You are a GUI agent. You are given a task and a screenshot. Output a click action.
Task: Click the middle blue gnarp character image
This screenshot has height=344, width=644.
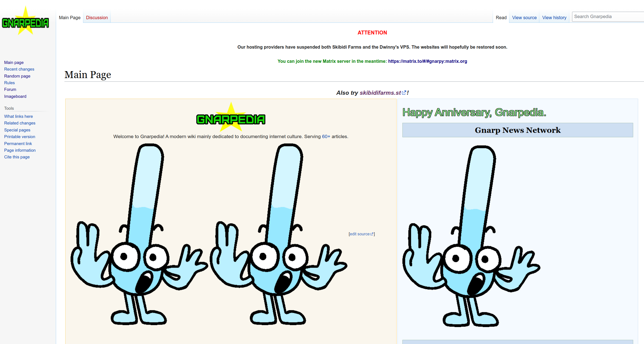click(x=278, y=234)
